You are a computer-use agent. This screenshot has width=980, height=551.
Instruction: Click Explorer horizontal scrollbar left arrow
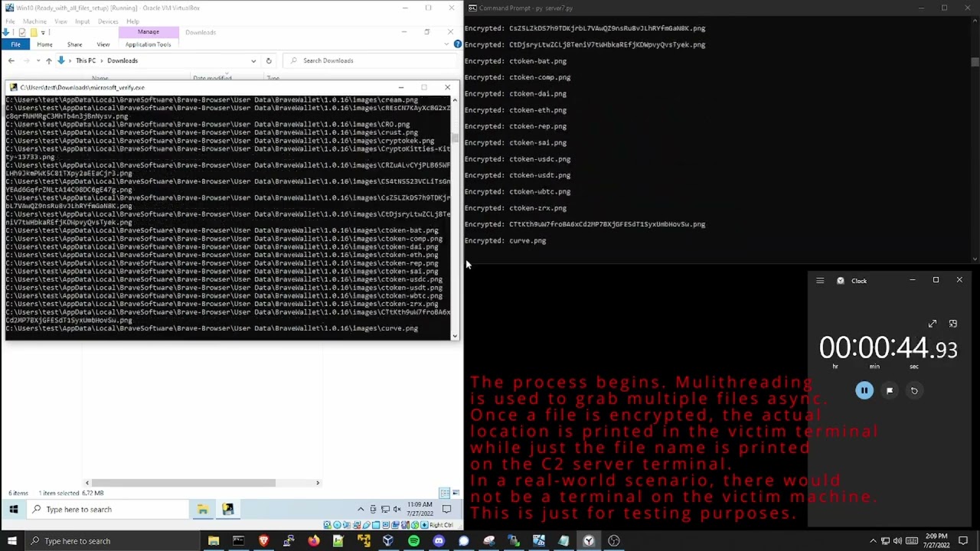(x=87, y=483)
